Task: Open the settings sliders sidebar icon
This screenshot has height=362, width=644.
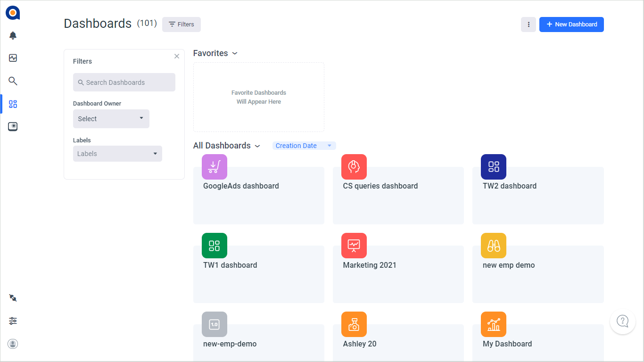Action: point(13,321)
